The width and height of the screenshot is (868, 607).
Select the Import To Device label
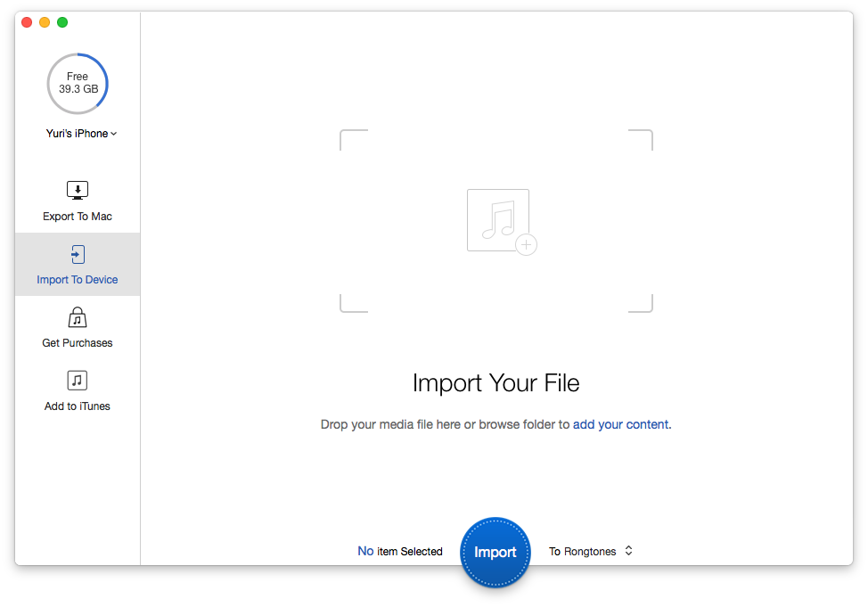[x=78, y=280]
